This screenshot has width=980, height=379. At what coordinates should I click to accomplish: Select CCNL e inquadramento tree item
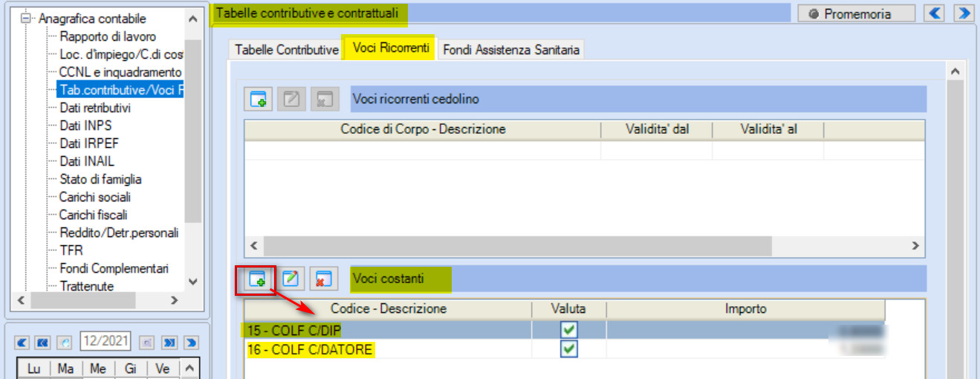pos(120,72)
